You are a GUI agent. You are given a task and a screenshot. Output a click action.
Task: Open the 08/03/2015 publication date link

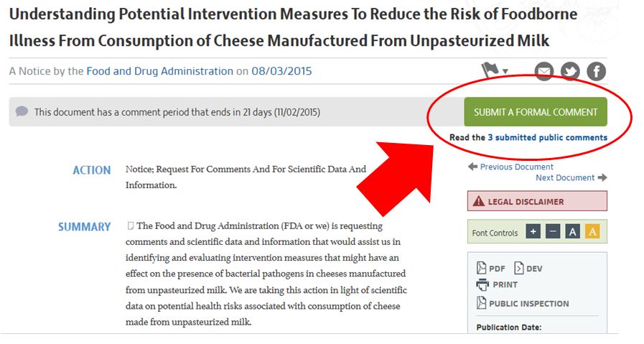click(281, 71)
